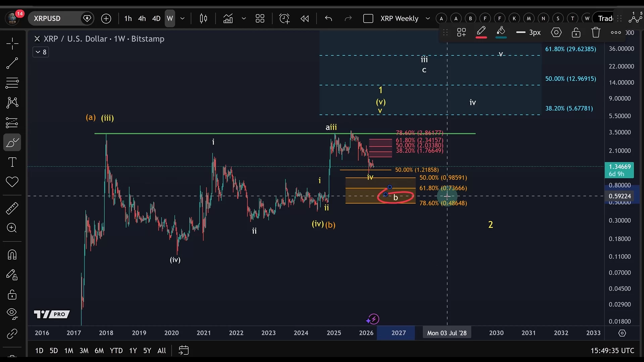The width and height of the screenshot is (644, 362).
Task: Open the measure ruler tool
Action: pyautogui.click(x=12, y=208)
